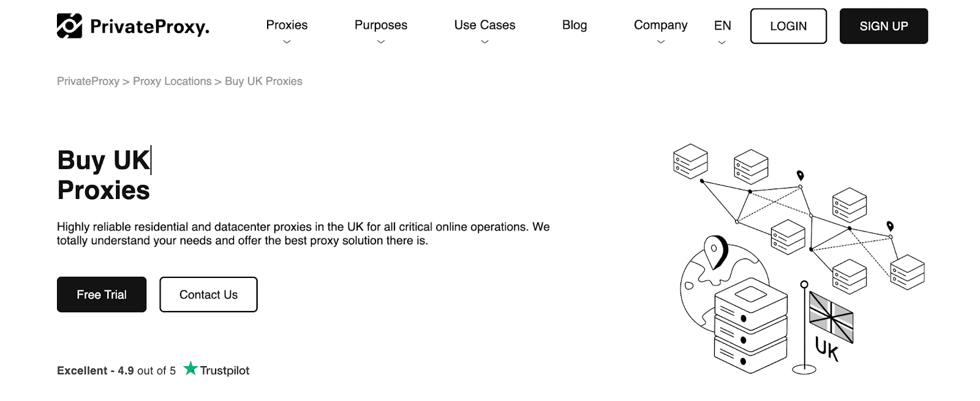The height and width of the screenshot is (401, 980).
Task: Click the UK flag illustration
Action: 831,317
